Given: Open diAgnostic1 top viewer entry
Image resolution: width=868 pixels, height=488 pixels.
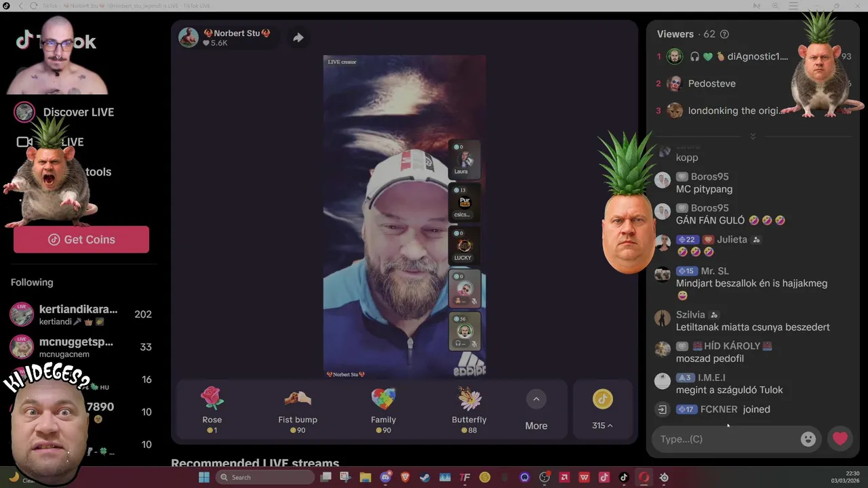Looking at the screenshot, I should pyautogui.click(x=738, y=56).
